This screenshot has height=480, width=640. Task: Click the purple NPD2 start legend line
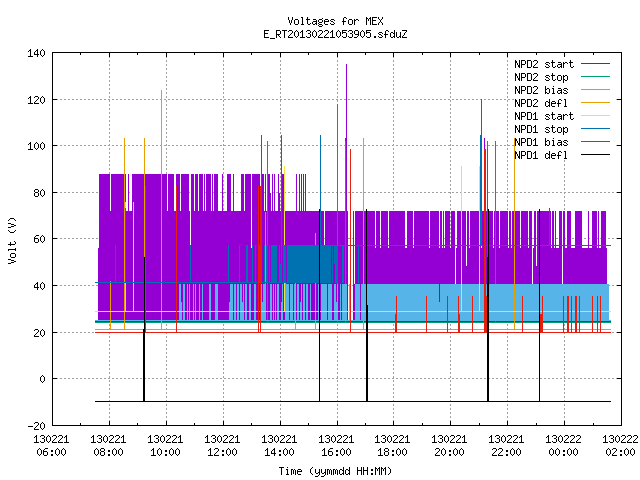(x=595, y=64)
